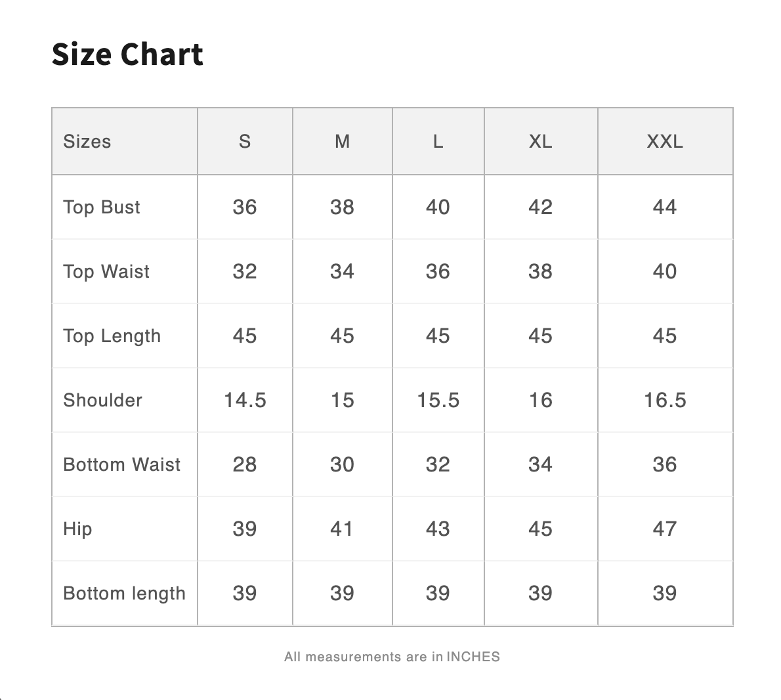Click the measurements in INCHES note
781x700 pixels.
(x=392, y=657)
